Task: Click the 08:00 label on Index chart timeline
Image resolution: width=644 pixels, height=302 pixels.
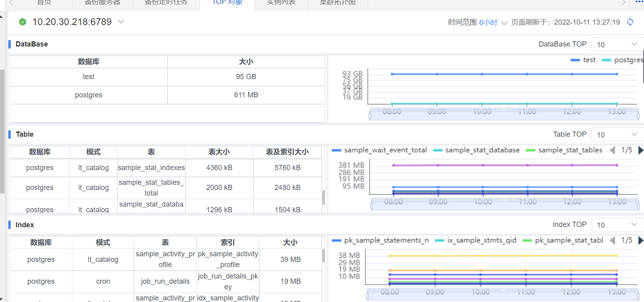Action: click(x=389, y=292)
